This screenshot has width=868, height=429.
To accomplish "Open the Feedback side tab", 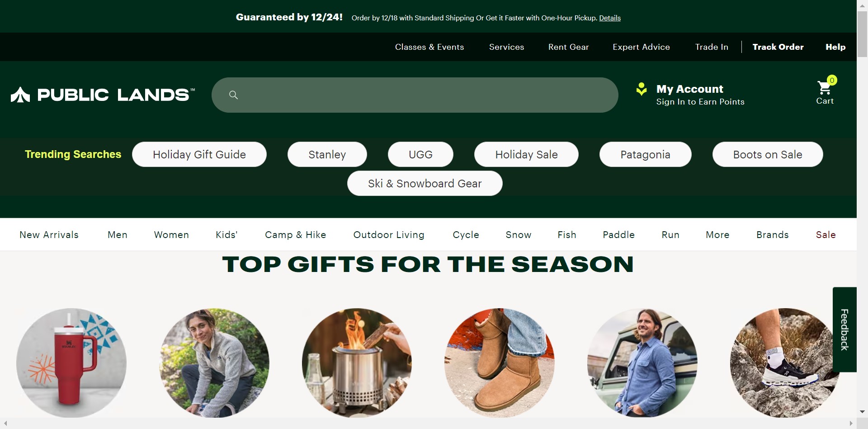I will [x=844, y=329].
